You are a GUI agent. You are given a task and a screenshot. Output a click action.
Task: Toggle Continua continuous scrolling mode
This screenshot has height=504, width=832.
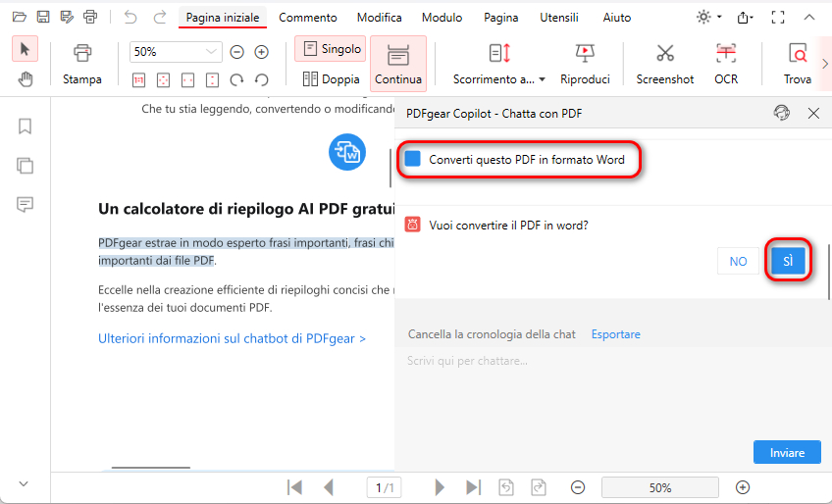(x=398, y=64)
